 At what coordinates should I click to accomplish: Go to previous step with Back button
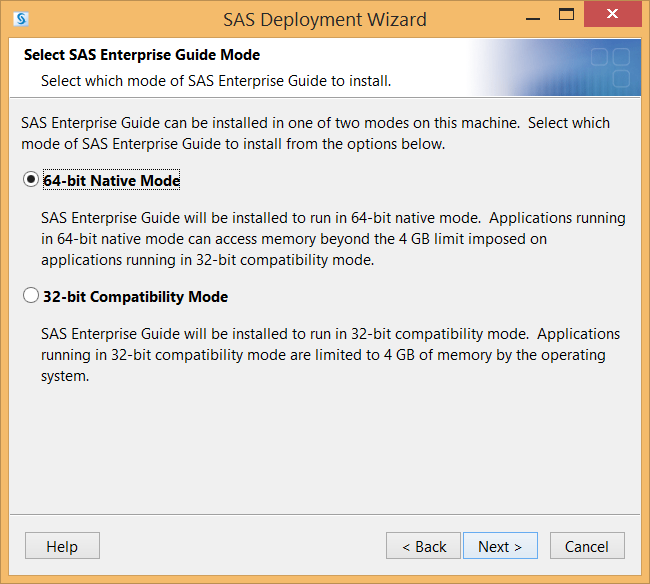tap(423, 546)
